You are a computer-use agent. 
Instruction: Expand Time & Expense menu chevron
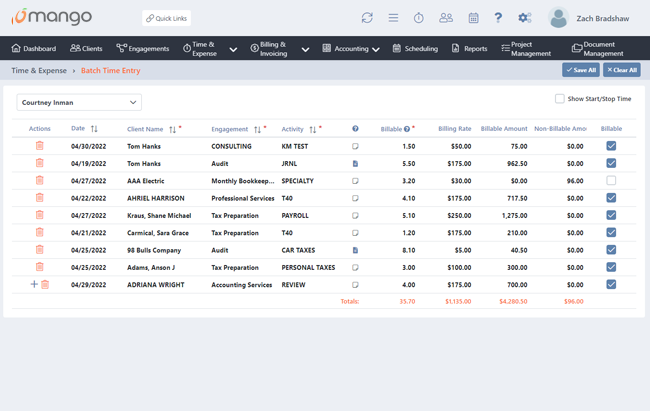(x=233, y=49)
